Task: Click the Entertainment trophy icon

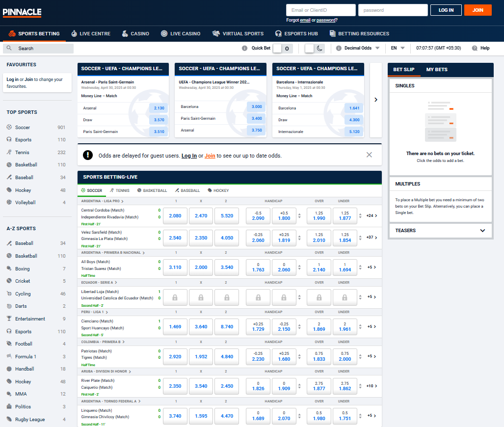Action: [9, 319]
